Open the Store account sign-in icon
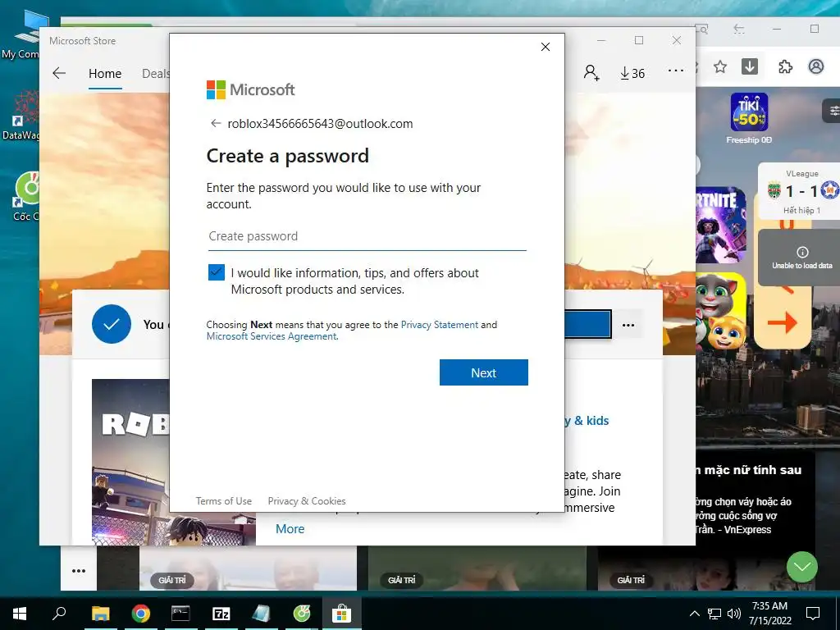The image size is (840, 630). pos(591,73)
